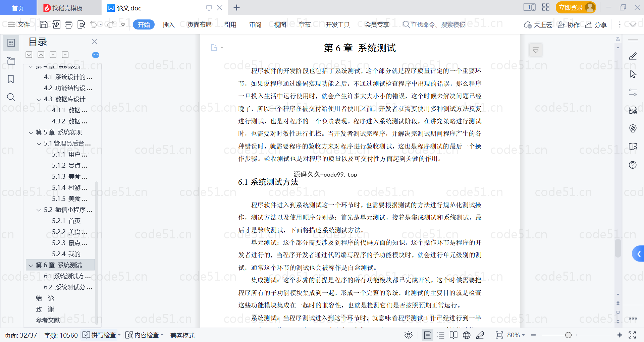Open the bookmark icon in left sidebar
644x342 pixels.
(11, 79)
